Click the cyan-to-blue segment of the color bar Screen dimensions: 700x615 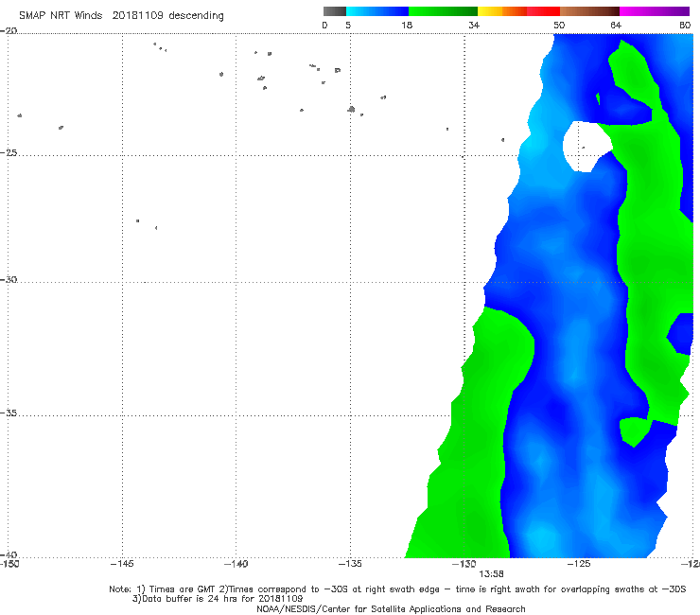click(x=377, y=11)
